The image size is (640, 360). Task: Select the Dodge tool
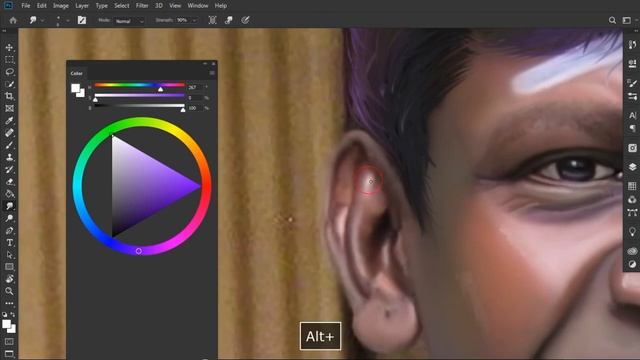click(x=9, y=218)
